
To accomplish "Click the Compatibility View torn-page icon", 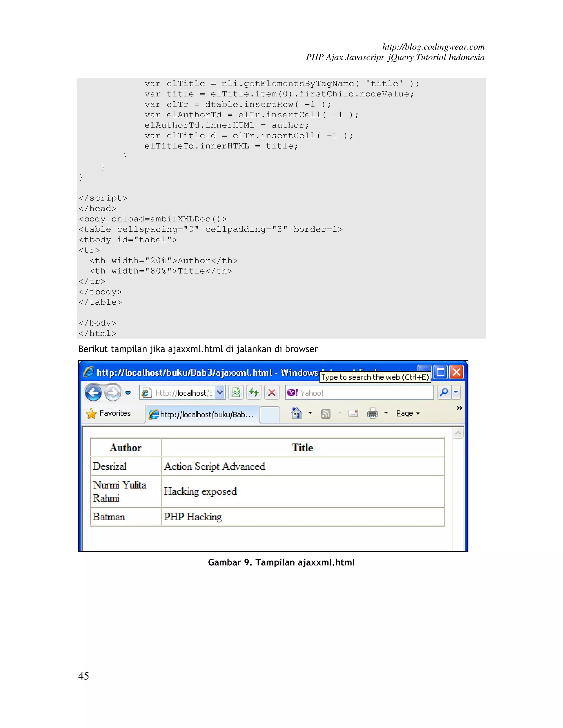I will pyautogui.click(x=236, y=393).
